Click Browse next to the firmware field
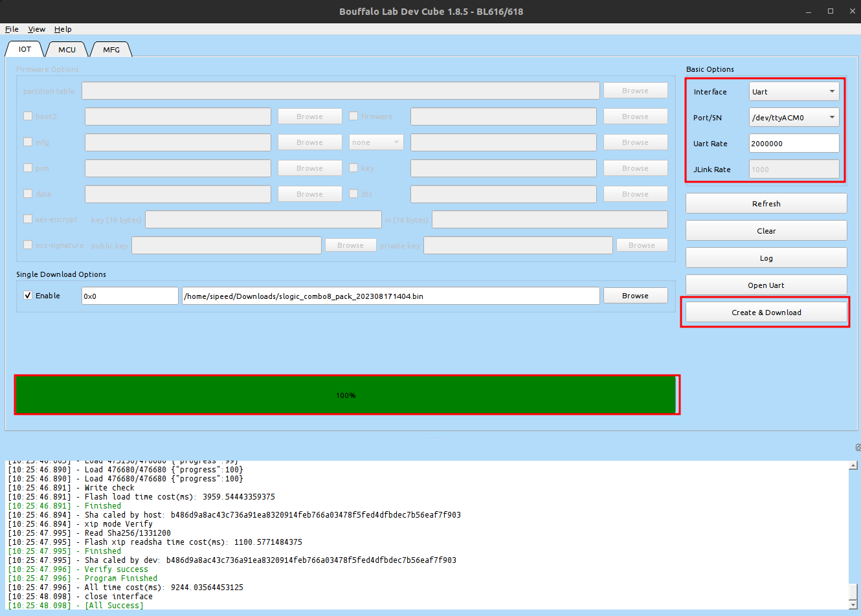 (635, 116)
